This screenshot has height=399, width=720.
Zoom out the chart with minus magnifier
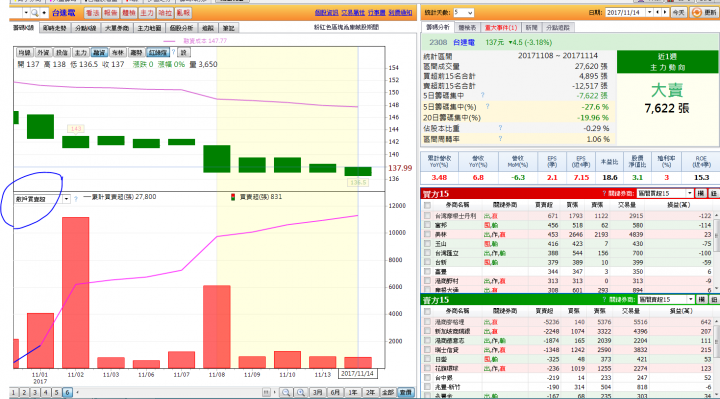(286, 392)
